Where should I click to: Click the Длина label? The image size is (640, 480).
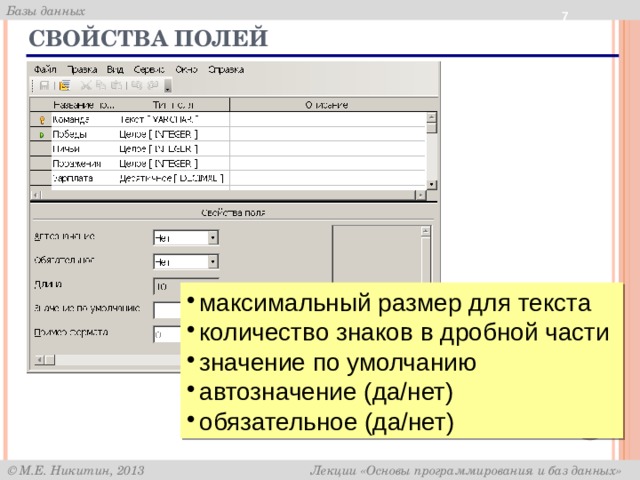[48, 284]
